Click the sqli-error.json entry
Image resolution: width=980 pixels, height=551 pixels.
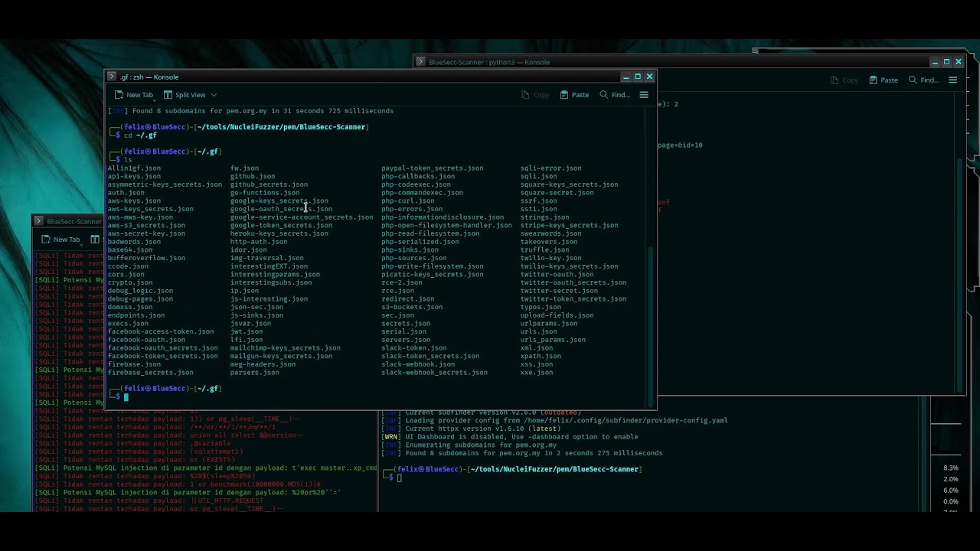click(551, 168)
